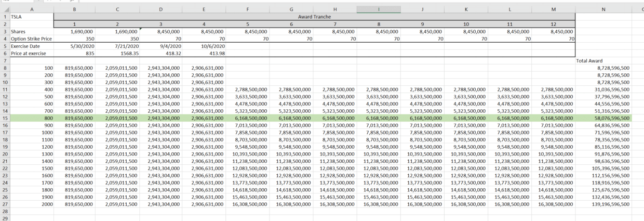Select 12,083,500,000 in column H
Viewport: 644px width, 221px height.
pyautogui.click(x=334, y=168)
